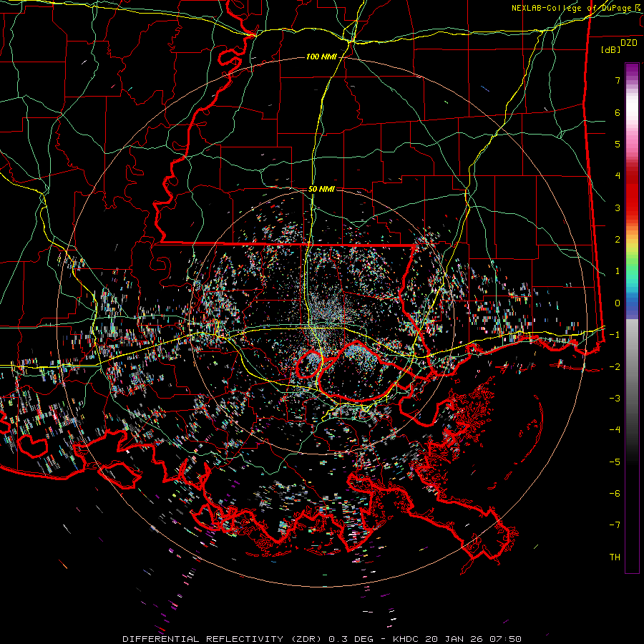Click the ZDR color scale bar

(632, 318)
